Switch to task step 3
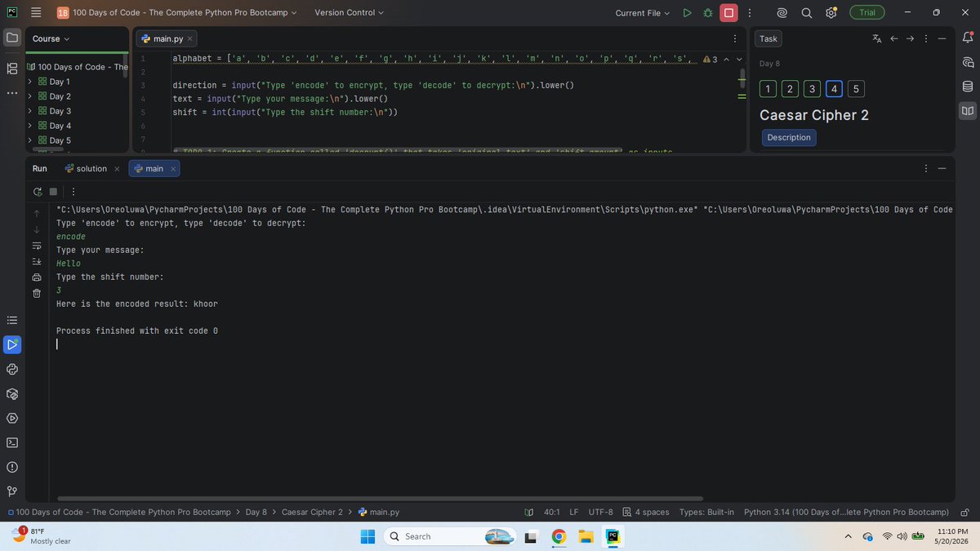The width and height of the screenshot is (980, 551). click(x=812, y=89)
